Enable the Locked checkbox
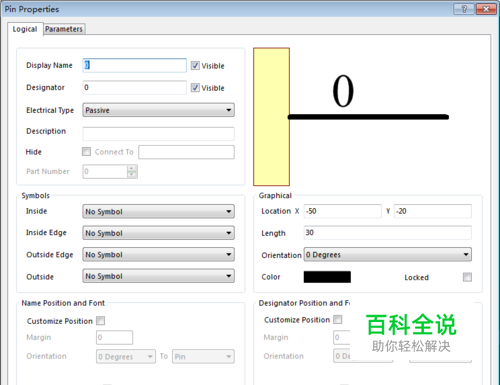The height and width of the screenshot is (385, 500). (x=467, y=277)
